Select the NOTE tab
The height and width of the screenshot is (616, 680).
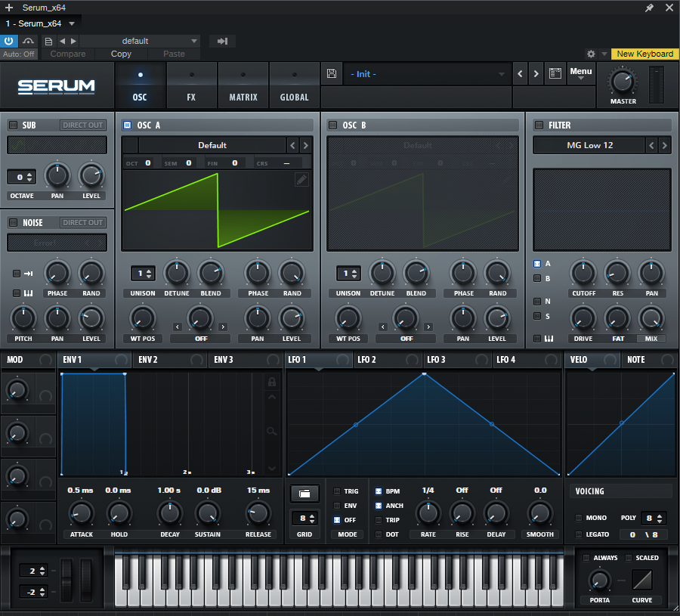point(649,360)
